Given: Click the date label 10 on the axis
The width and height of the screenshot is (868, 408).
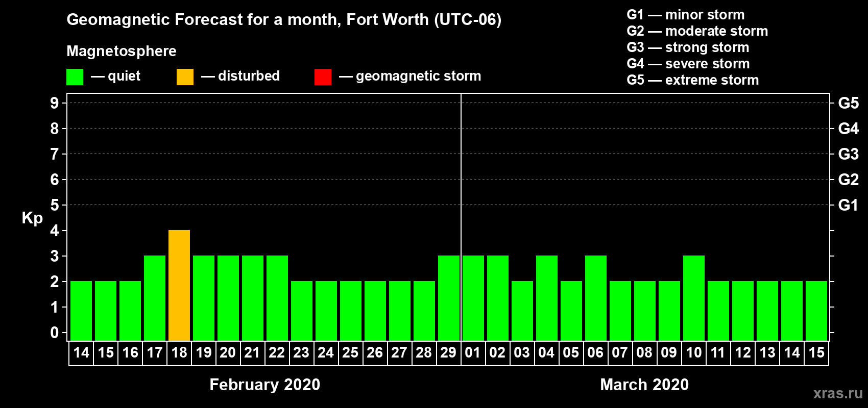Looking at the screenshot, I should pyautogui.click(x=694, y=352).
